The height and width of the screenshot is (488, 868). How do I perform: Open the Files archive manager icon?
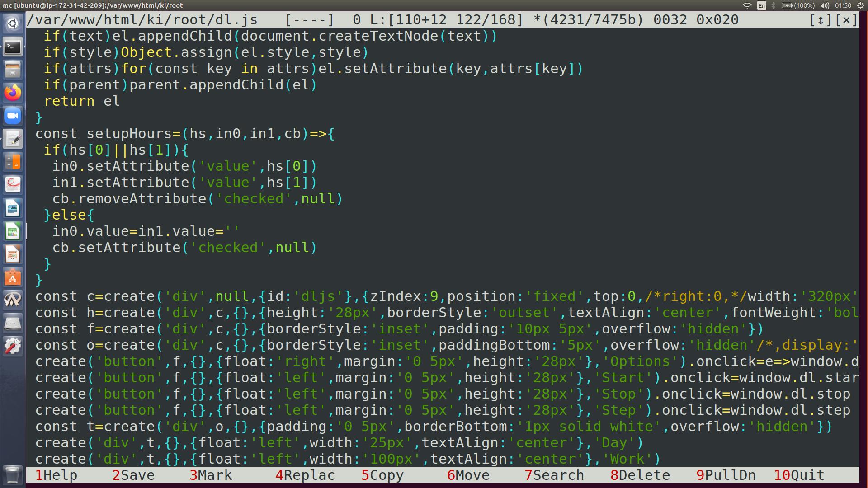(13, 70)
